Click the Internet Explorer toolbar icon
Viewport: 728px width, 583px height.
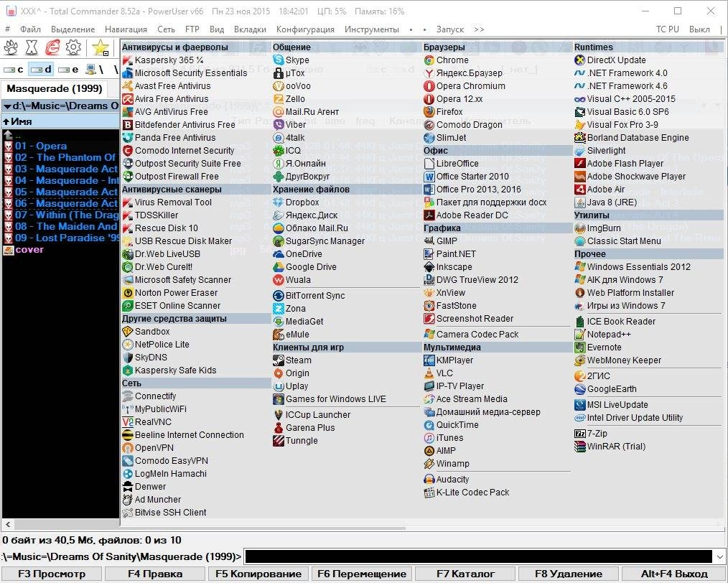coord(52,47)
